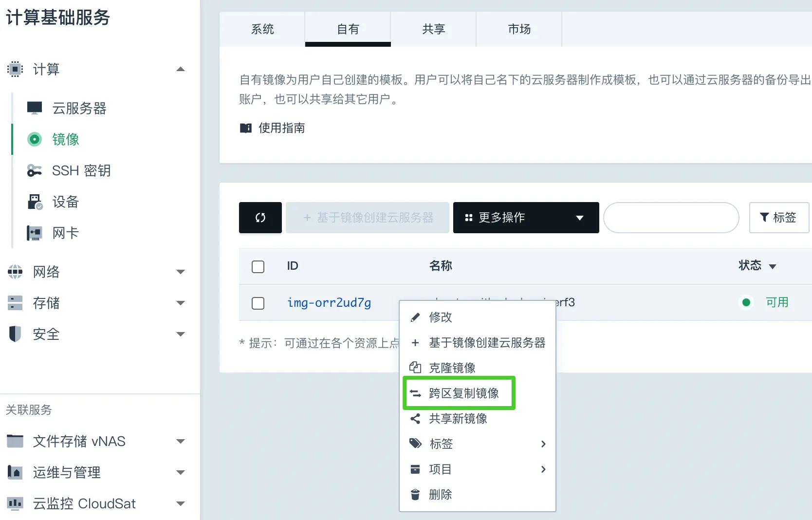Click the 运维与管理 sidebar icon
812x520 pixels.
point(15,472)
